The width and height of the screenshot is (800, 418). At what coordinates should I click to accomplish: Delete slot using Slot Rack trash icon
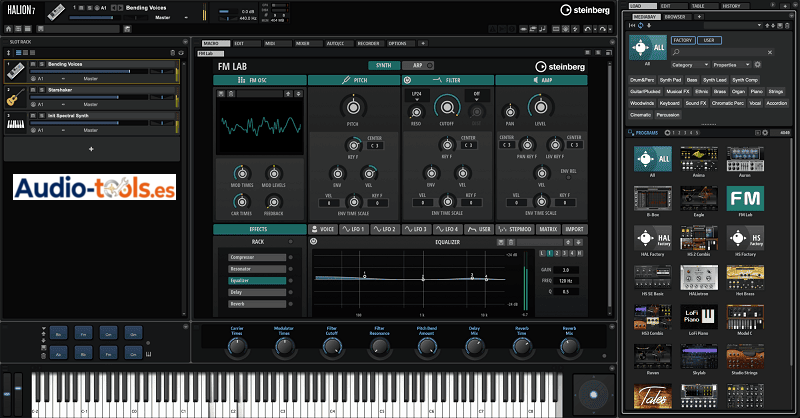tap(172, 53)
